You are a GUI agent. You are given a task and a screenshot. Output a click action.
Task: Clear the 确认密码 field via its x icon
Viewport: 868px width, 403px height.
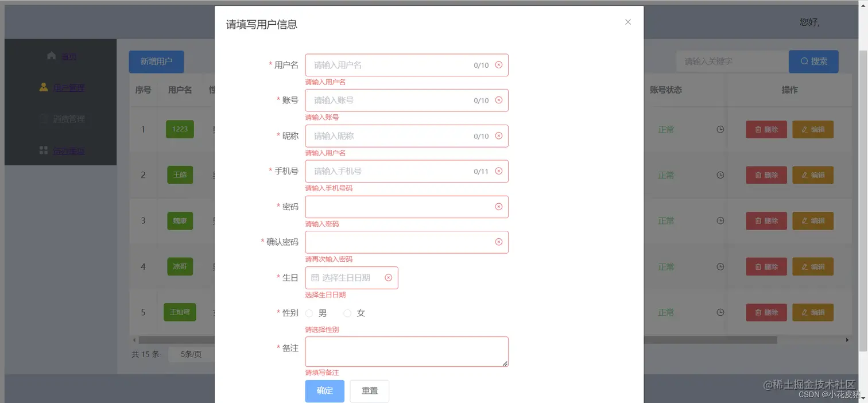[x=498, y=242]
